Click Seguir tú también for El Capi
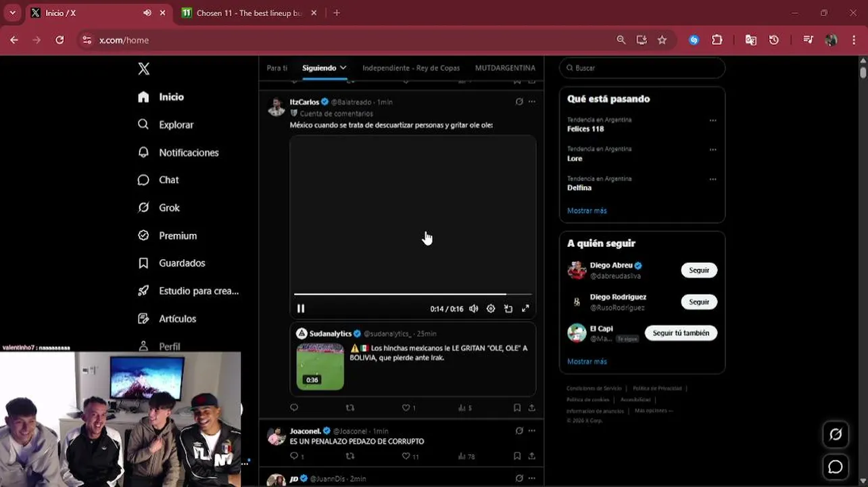 681,333
